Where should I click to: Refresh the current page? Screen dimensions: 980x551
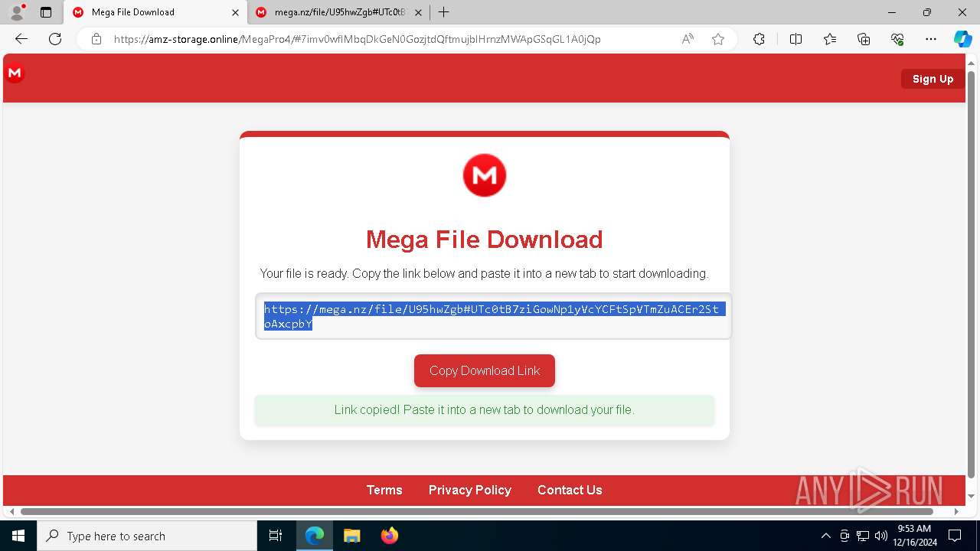55,39
